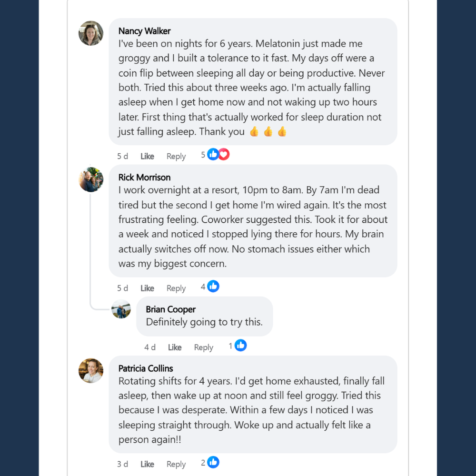Image resolution: width=476 pixels, height=476 pixels.
Task: Click the heart reaction on Nancy's comment
Action: click(x=224, y=155)
